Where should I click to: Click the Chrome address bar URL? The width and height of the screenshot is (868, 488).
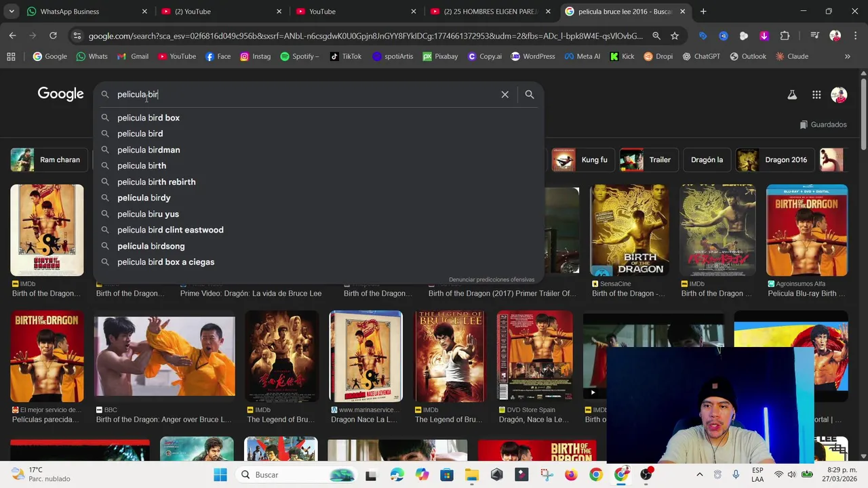point(365,36)
